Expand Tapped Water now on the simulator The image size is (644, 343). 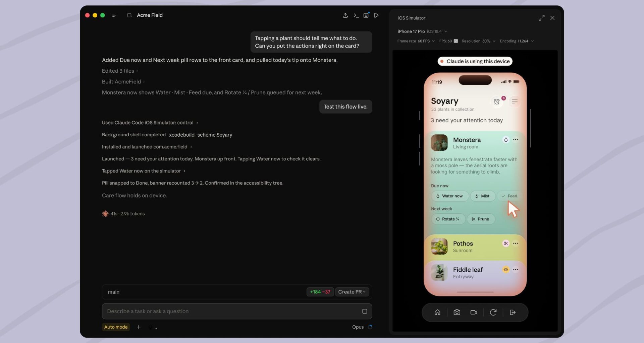tap(143, 171)
